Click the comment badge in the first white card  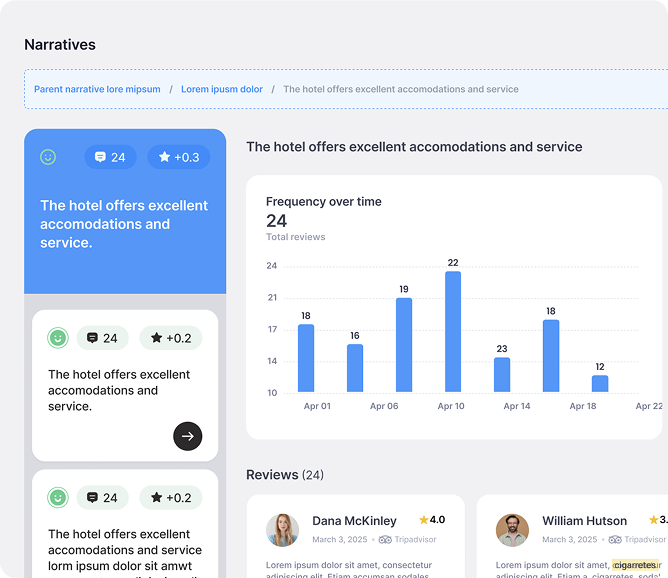click(102, 338)
